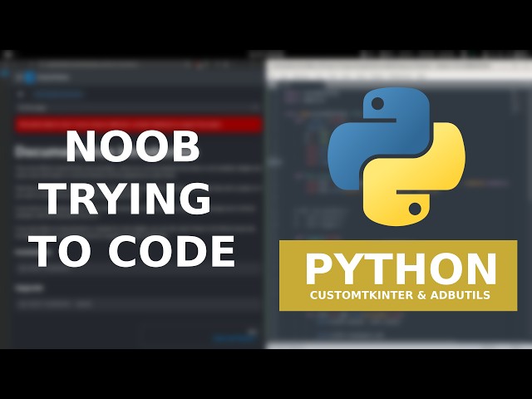Click the "TO CODE" headline text
This screenshot has height=399, width=532.
pyautogui.click(x=133, y=251)
